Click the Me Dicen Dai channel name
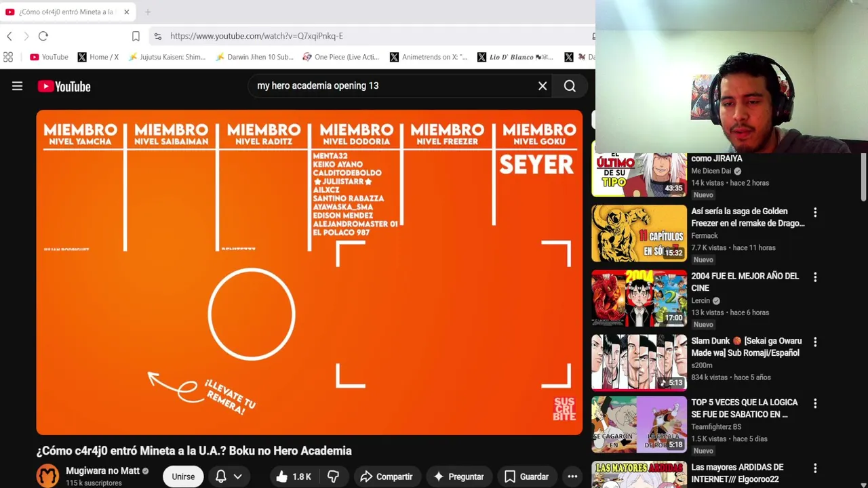868x488 pixels. tap(711, 171)
